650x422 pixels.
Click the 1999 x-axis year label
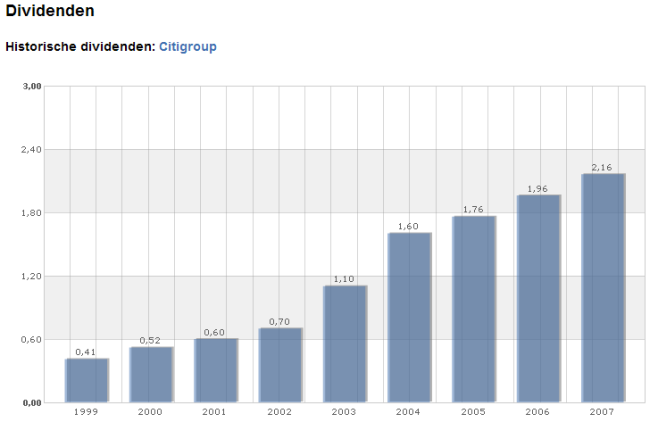pos(86,412)
